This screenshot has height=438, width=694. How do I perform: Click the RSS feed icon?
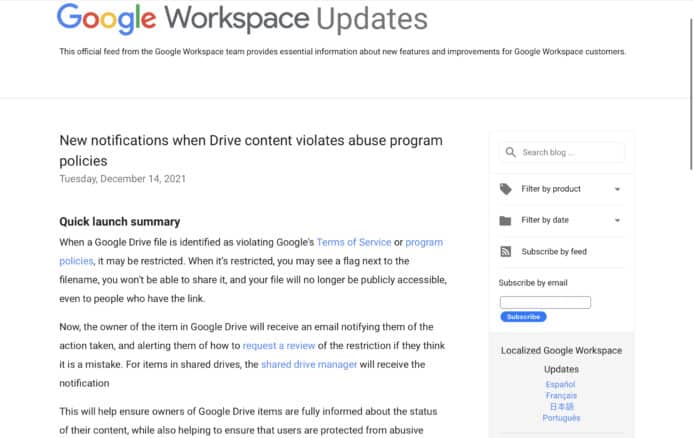pyautogui.click(x=506, y=252)
